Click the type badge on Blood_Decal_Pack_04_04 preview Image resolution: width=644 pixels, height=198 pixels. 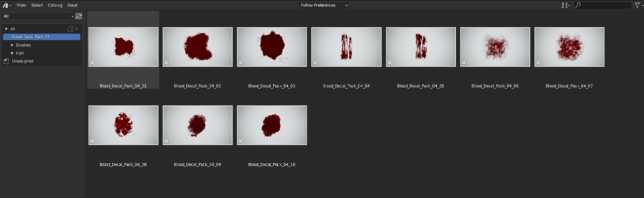315,63
